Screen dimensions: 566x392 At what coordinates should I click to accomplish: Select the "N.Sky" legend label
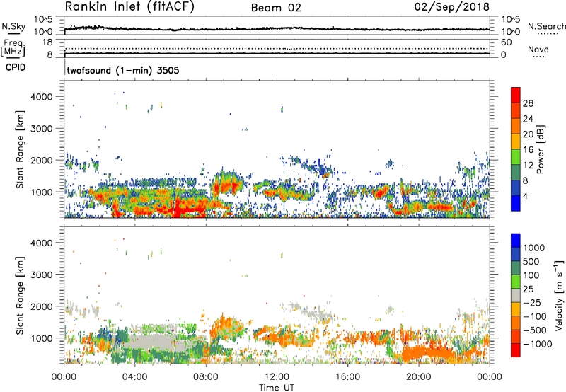click(x=13, y=26)
